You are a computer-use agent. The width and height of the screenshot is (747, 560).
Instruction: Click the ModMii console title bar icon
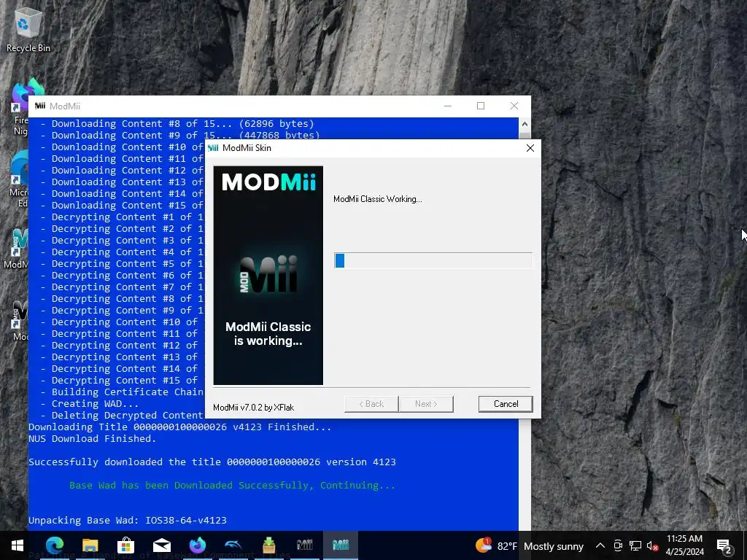click(x=40, y=106)
